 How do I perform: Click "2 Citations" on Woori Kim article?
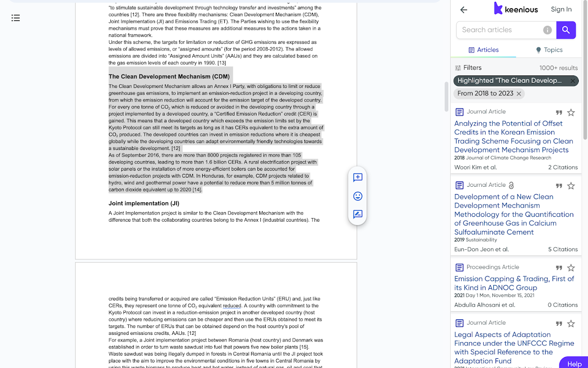(563, 167)
